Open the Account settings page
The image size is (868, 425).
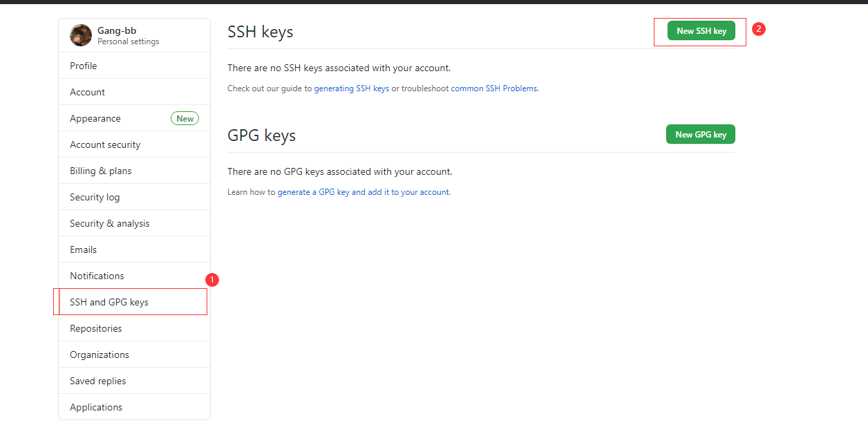(x=134, y=92)
